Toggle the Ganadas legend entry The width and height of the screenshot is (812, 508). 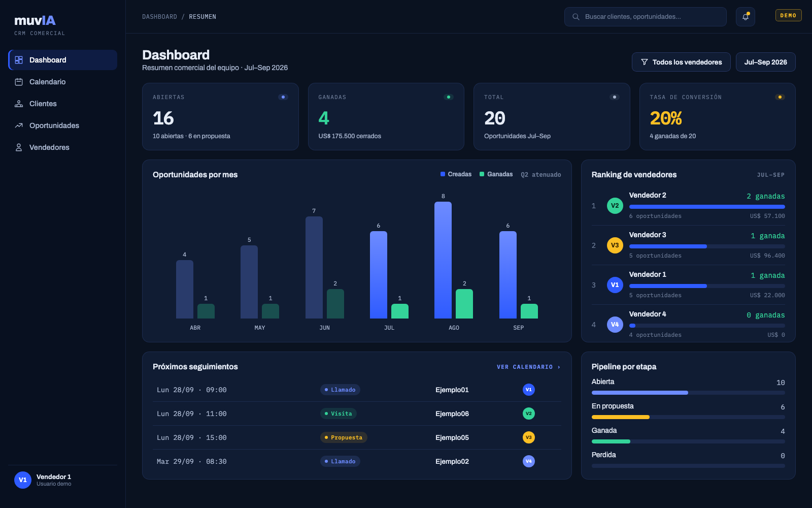[x=496, y=174]
